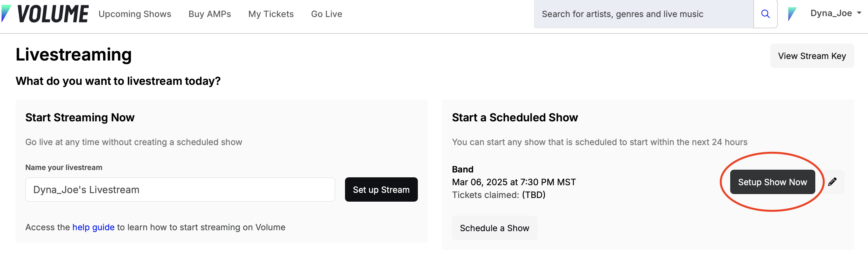Click the View Stream Key button

812,56
